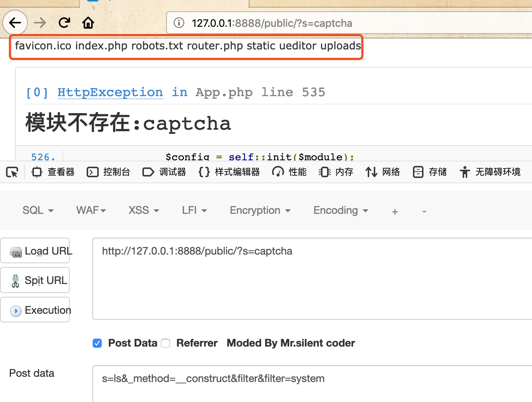Click the 'Post data' label
Viewport: 532px width, 402px height.
(x=32, y=373)
